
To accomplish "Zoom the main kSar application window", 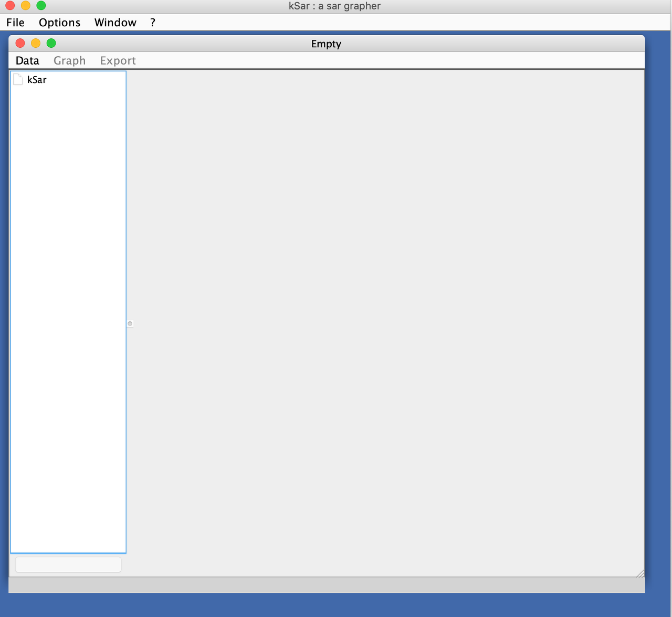I will coord(41,6).
